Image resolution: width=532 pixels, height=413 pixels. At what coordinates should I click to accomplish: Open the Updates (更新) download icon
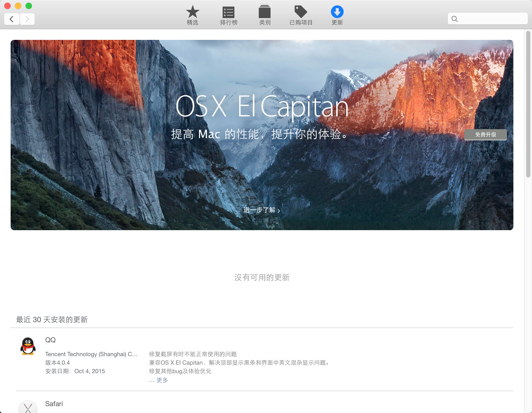[x=337, y=12]
